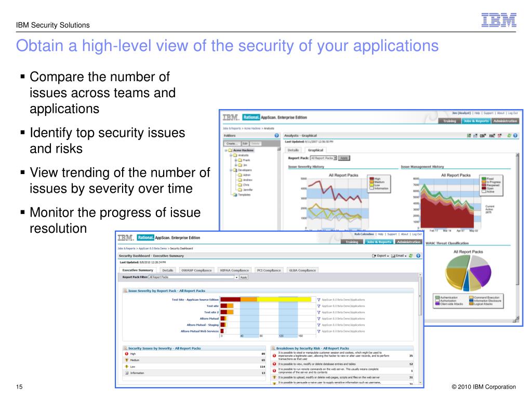Click the Low severity icon
Image resolution: width=532 pixels, height=399 pixels.
tap(127, 367)
